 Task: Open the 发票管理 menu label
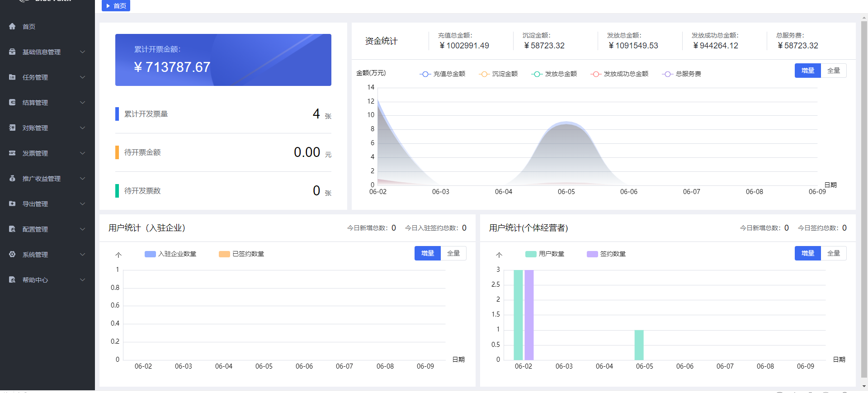[35, 153]
